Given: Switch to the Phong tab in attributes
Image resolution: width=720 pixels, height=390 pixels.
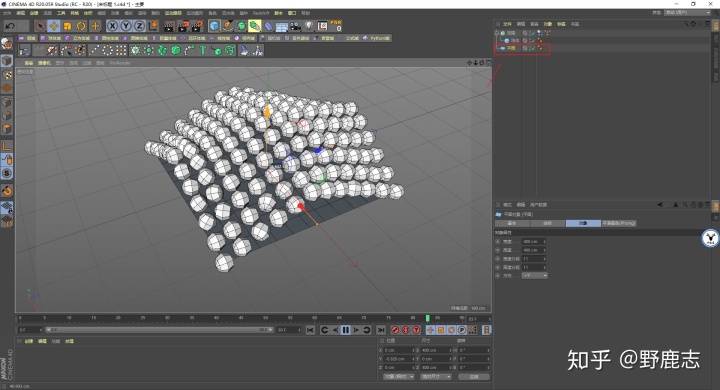Looking at the screenshot, I should pos(619,223).
